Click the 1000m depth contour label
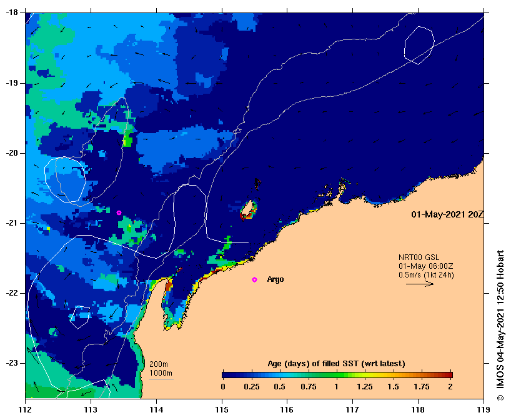 tap(161, 373)
